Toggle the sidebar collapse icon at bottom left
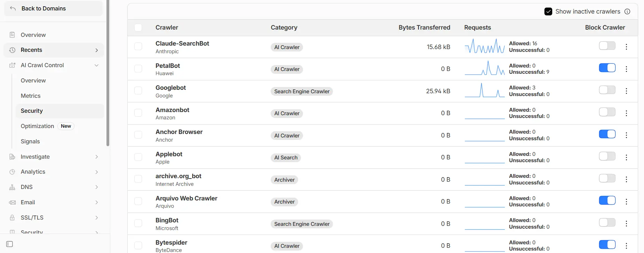The width and height of the screenshot is (644, 253). [x=10, y=244]
